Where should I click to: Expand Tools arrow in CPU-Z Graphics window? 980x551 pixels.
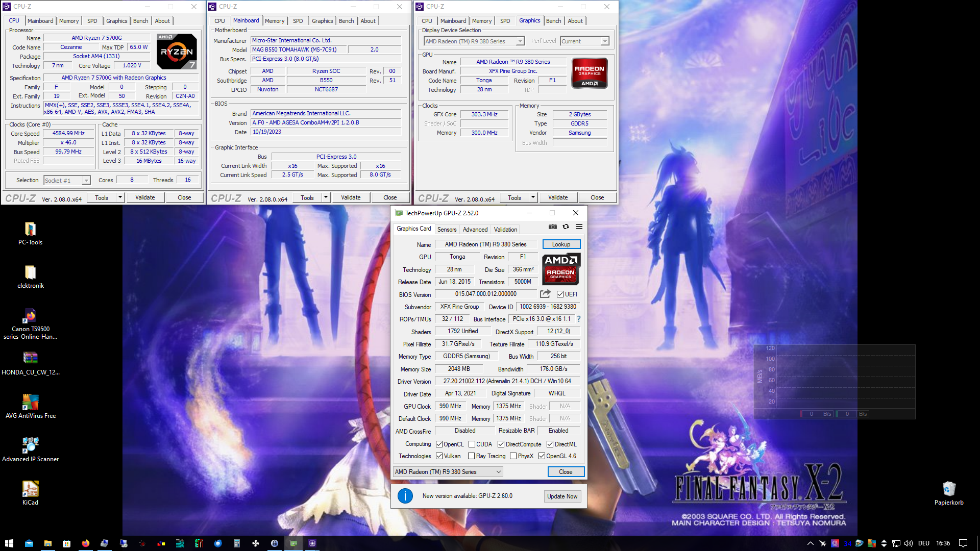[533, 197]
